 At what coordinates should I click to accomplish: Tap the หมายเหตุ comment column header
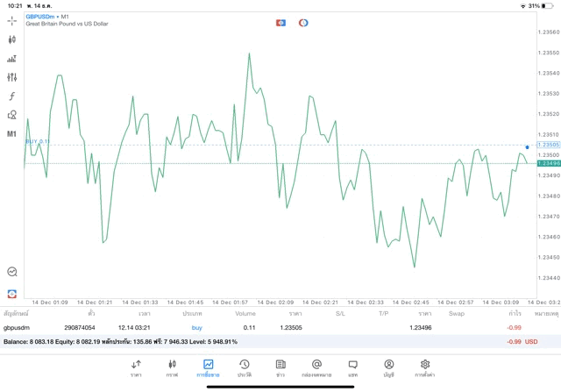coord(546,314)
